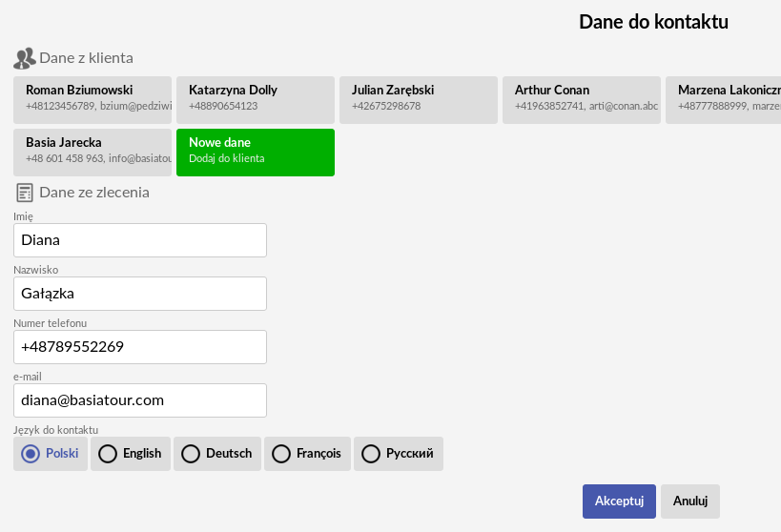Pick the François language radio
The image size is (781, 532).
(x=307, y=454)
